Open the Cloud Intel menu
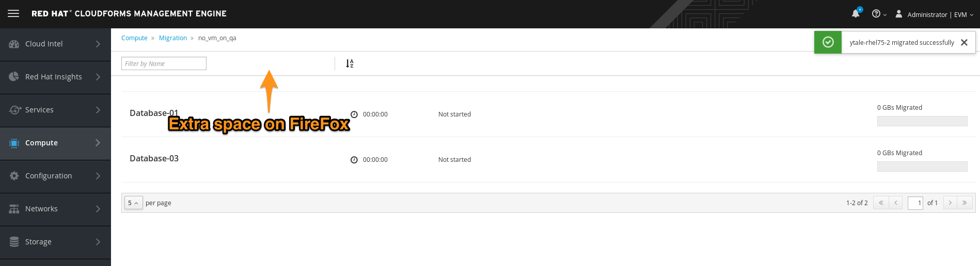Viewport: 980px width, 266px height. 55,44
